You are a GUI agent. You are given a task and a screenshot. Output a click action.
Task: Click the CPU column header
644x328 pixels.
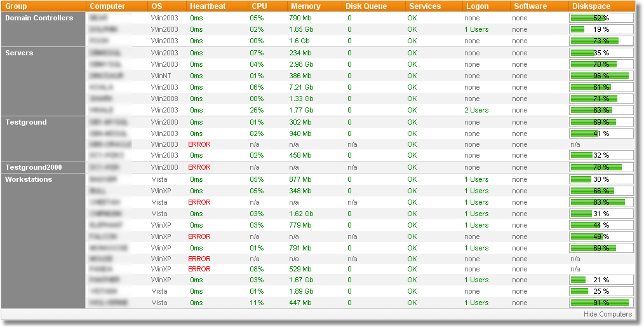[259, 6]
